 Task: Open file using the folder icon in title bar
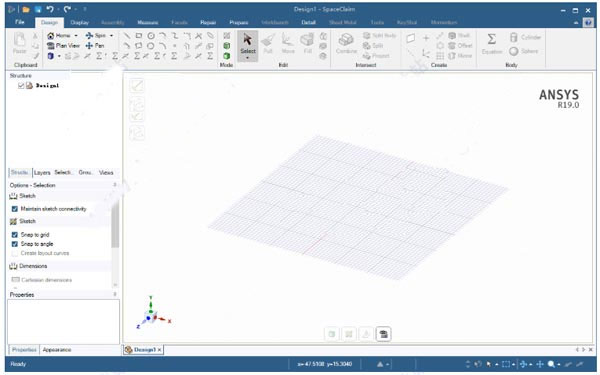(x=26, y=10)
